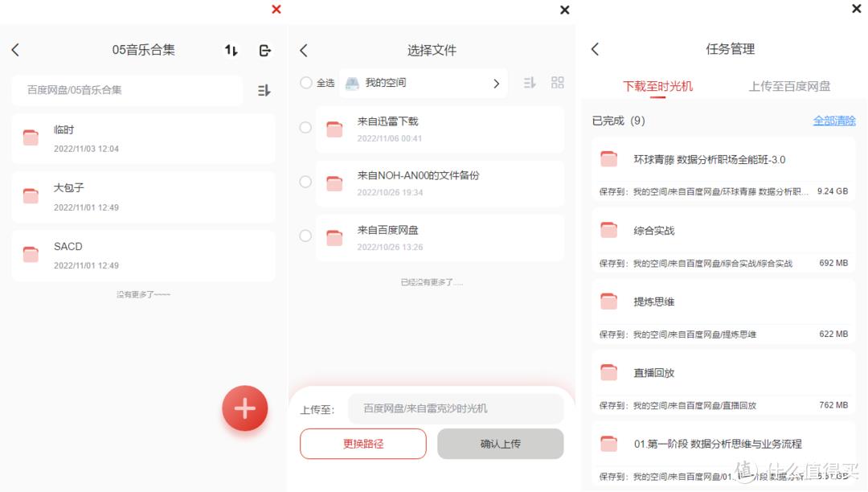868x492 pixels.
Task: Click sort icon in 选择文件 toolbar
Action: (530, 83)
